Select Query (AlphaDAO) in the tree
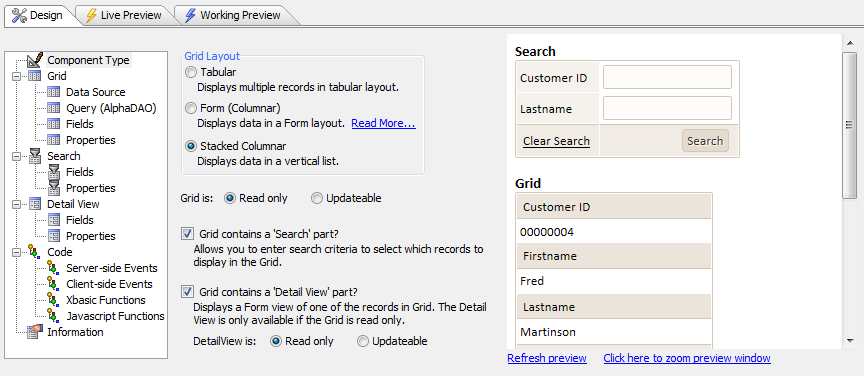Viewport: 864px width, 376px height. coord(111,108)
